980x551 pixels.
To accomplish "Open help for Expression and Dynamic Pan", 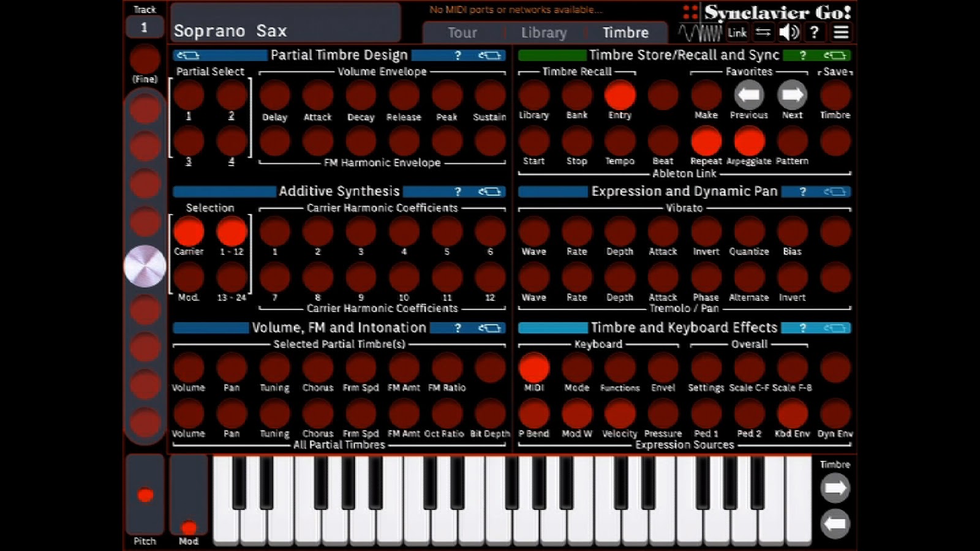I will [x=802, y=192].
